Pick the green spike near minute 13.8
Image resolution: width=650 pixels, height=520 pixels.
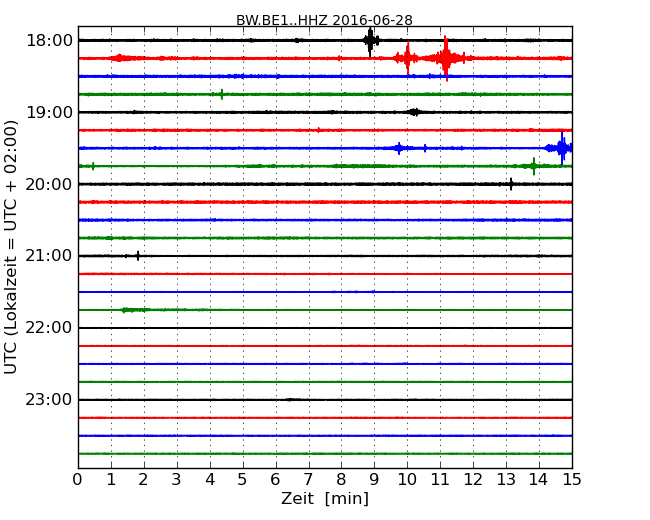pos(534,166)
